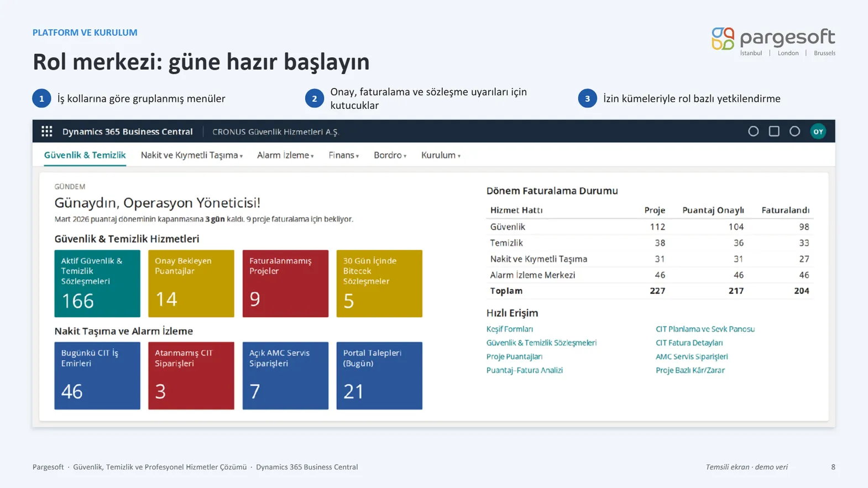
Task: Open the Proje Puantajları link
Action: coord(514,356)
